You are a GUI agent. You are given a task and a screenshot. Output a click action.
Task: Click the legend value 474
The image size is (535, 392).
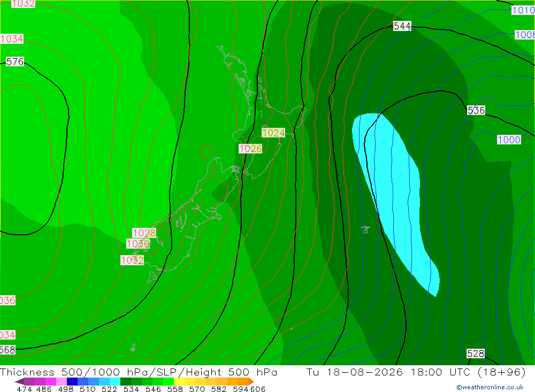tap(24, 389)
